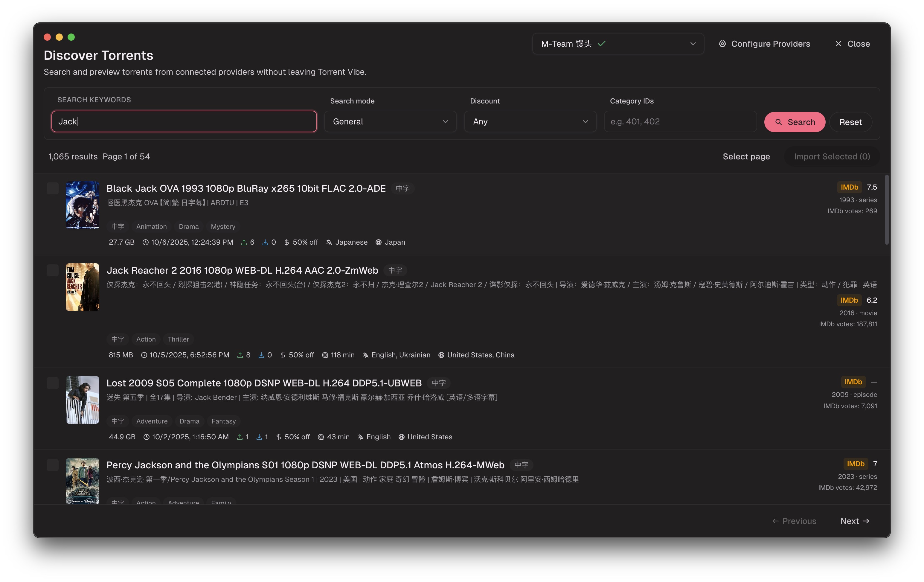The height and width of the screenshot is (582, 924).
Task: Click the globe icon beside Japan
Action: click(x=378, y=242)
